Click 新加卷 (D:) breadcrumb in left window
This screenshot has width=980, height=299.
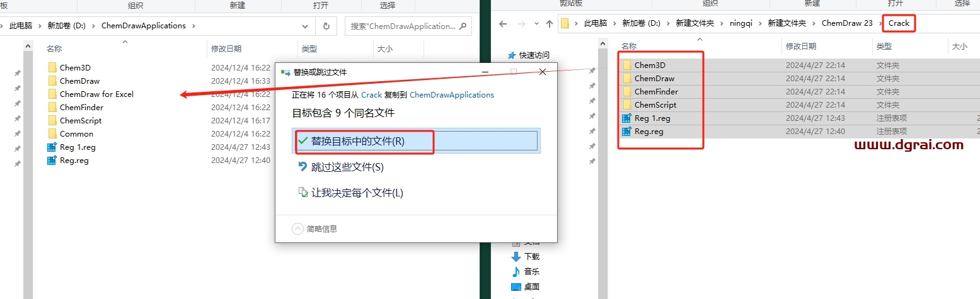(66, 26)
